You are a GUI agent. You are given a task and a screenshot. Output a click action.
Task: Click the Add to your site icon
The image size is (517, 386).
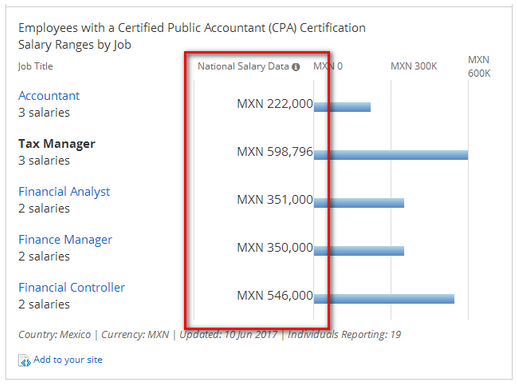[x=24, y=360]
